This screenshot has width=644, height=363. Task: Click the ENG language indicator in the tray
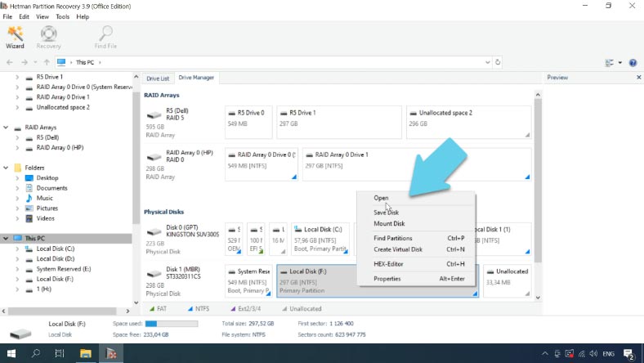point(608,354)
